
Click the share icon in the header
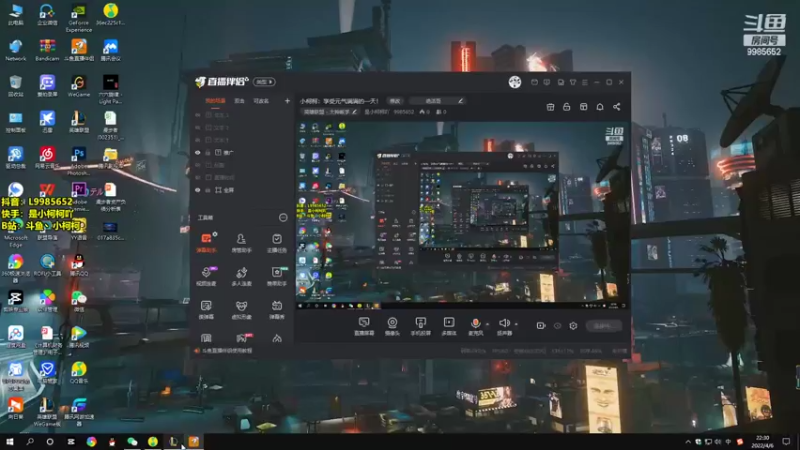[x=617, y=107]
